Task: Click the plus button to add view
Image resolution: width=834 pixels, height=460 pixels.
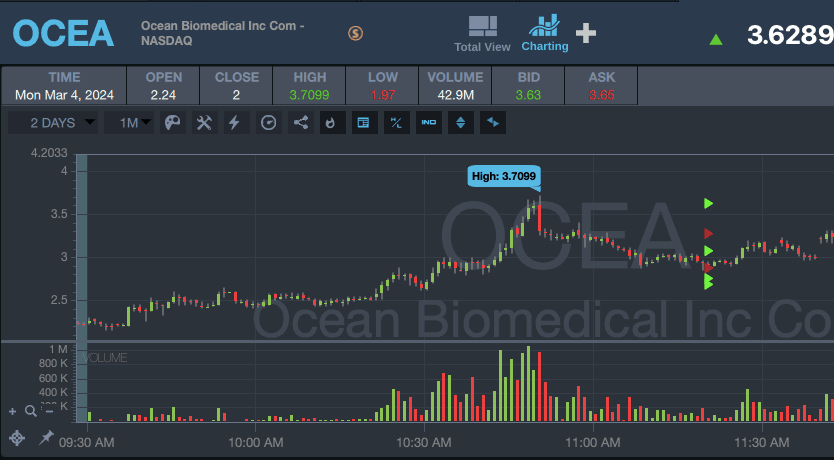Action: click(x=586, y=33)
